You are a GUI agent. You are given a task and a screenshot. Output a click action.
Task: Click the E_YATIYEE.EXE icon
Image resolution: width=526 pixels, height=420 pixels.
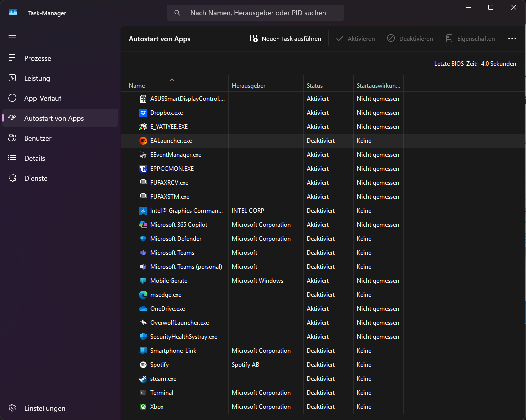point(143,127)
